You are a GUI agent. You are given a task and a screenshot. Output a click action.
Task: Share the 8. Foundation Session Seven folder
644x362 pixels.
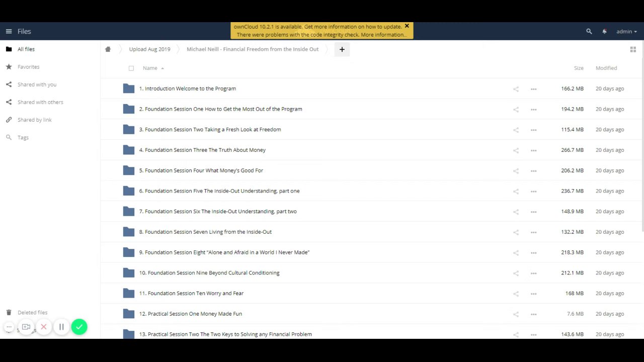click(x=516, y=232)
